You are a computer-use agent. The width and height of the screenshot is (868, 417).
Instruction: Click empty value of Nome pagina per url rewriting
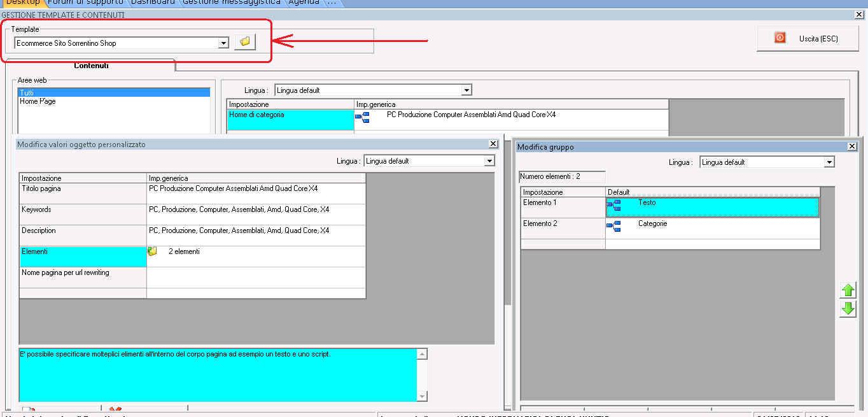click(256, 278)
